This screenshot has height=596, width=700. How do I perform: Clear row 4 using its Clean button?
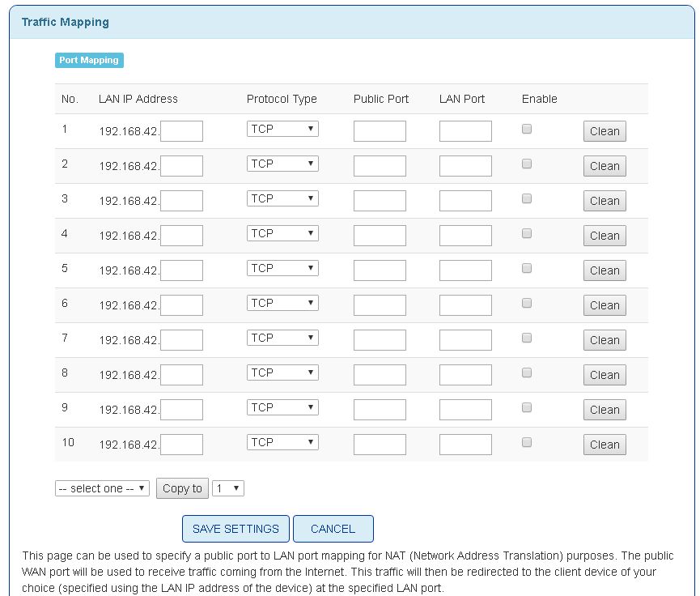pos(604,236)
